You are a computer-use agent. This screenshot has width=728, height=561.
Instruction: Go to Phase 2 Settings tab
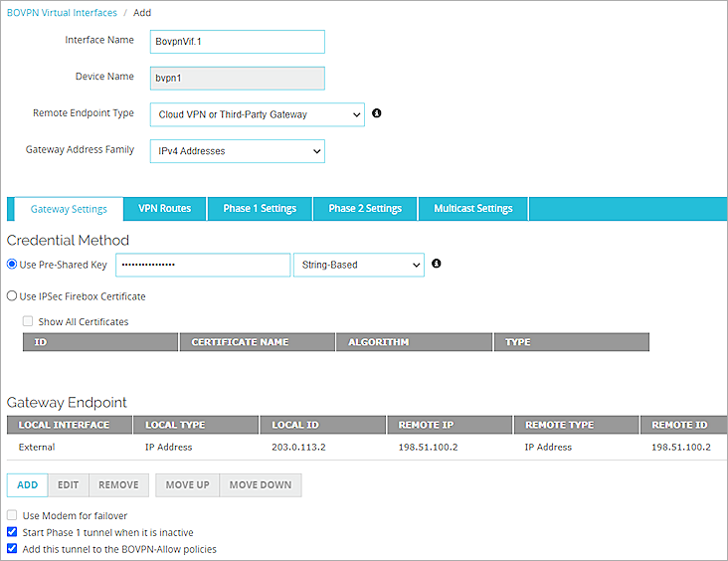coord(365,209)
